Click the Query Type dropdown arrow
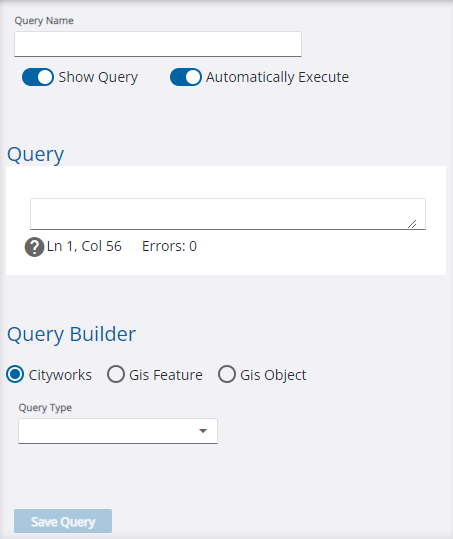 click(x=203, y=431)
